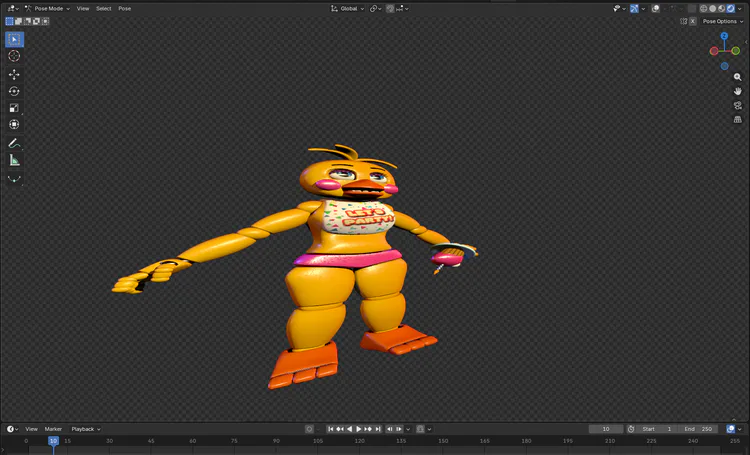Click the blue playhead at frame 10
This screenshot has height=455, width=750.
pos(53,441)
